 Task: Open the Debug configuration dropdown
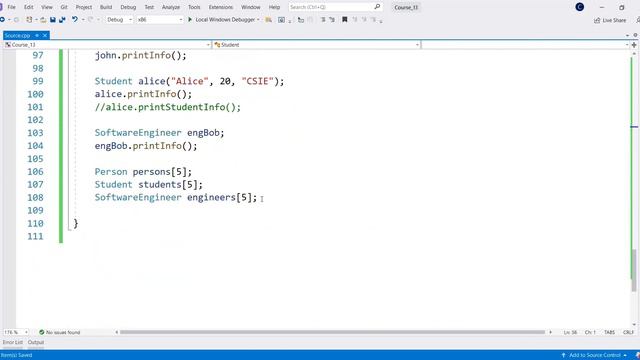coord(119,20)
